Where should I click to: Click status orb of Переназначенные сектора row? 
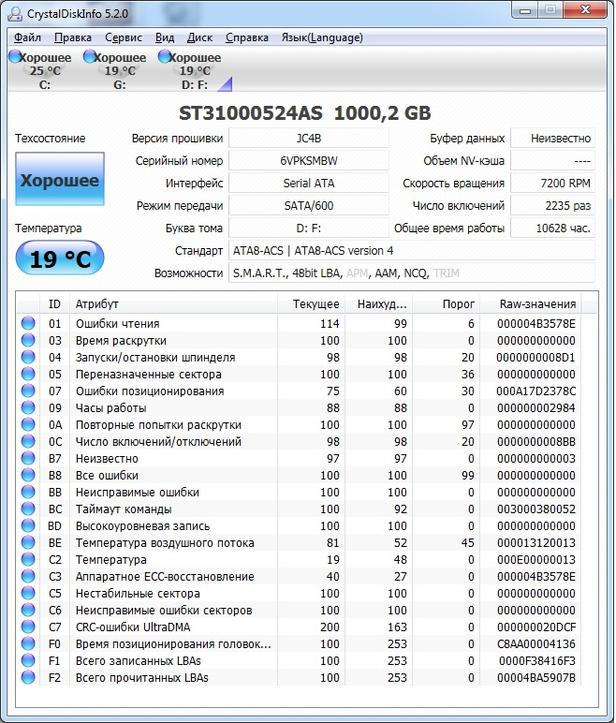coord(28,374)
